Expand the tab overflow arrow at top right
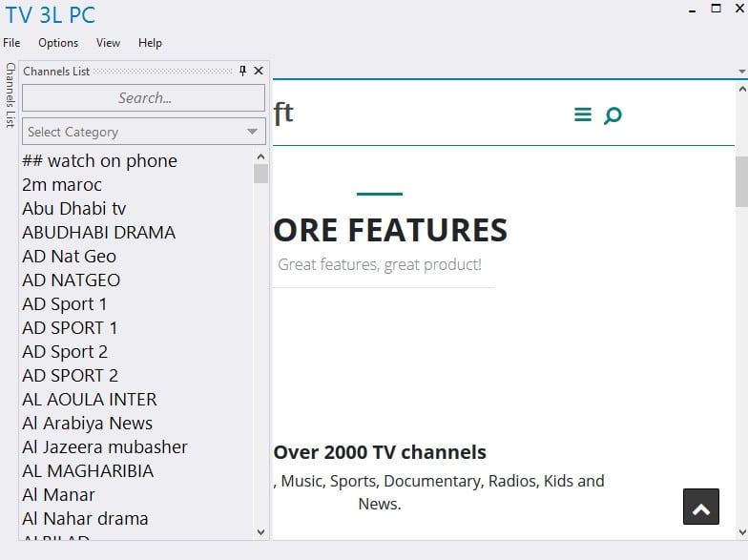 pos(741,72)
